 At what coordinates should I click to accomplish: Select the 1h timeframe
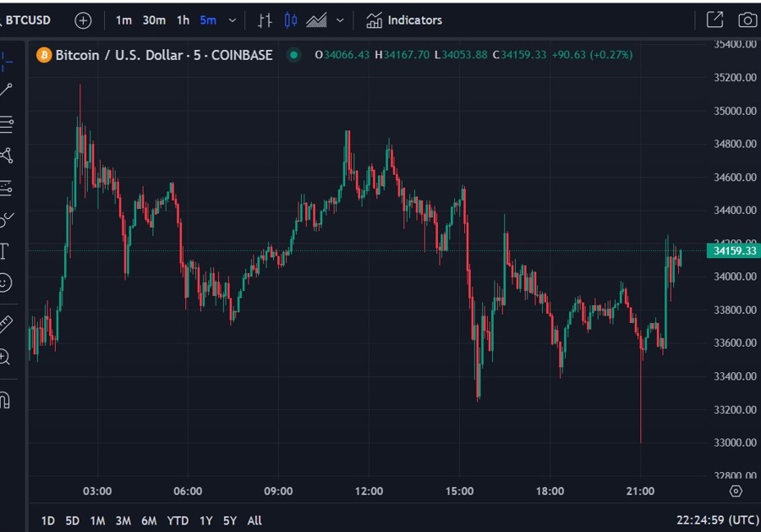[183, 20]
